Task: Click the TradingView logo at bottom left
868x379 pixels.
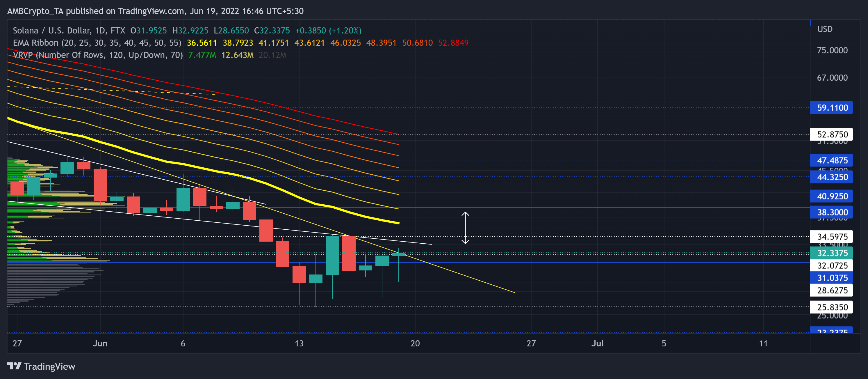Action: (41, 366)
